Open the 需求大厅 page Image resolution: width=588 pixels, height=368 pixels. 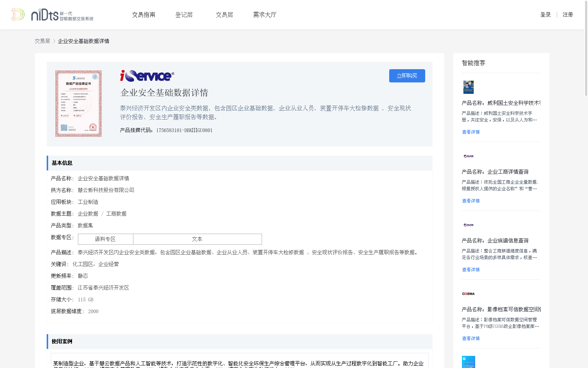point(265,15)
